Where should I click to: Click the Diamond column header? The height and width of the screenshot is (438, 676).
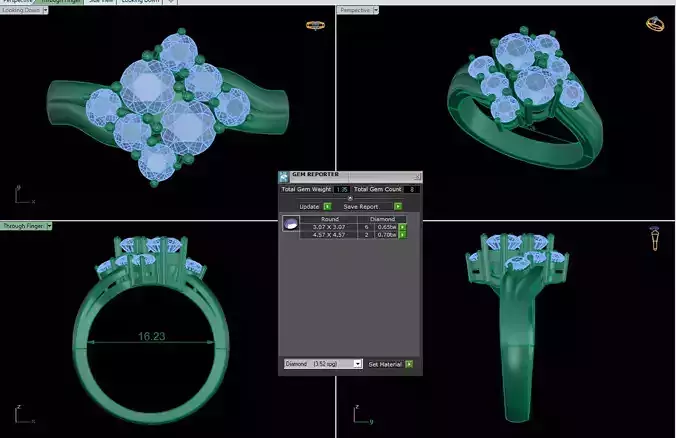382,219
